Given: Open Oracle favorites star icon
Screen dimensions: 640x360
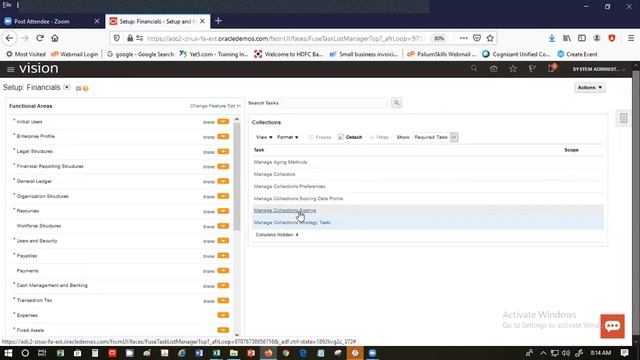Looking at the screenshot, I should pos(513,69).
